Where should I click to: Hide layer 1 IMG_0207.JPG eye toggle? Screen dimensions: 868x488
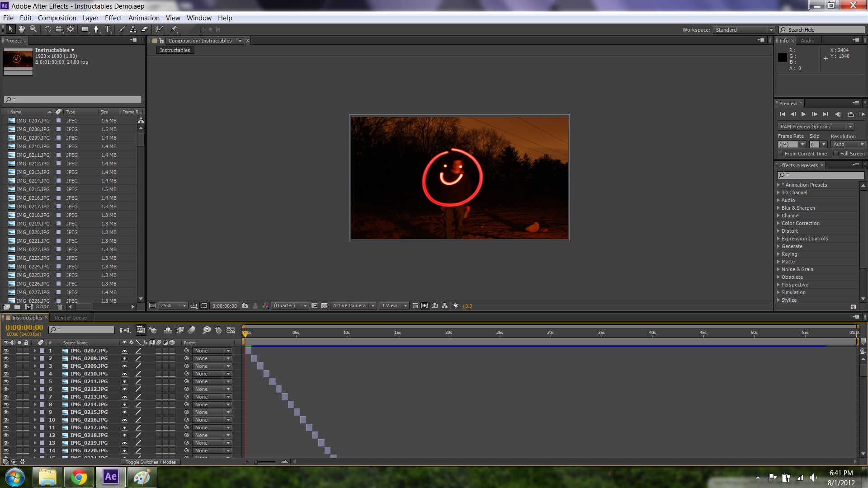[x=6, y=351]
